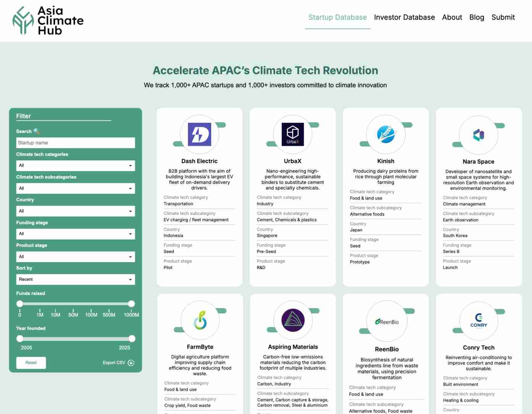Switch to the Startup Database tab
This screenshot has height=414, width=532.
click(338, 17)
